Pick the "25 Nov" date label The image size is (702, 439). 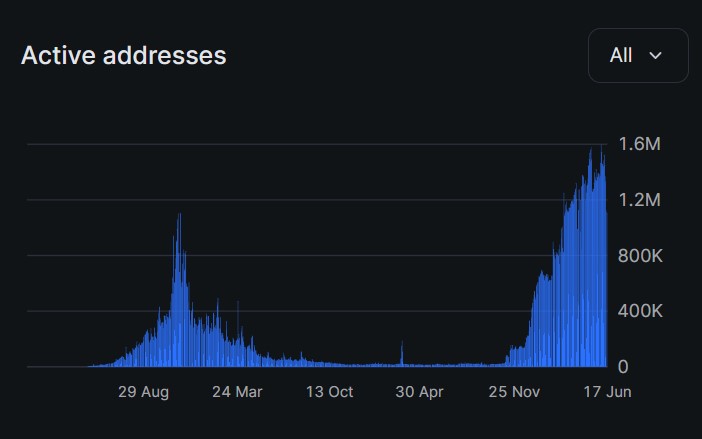click(x=514, y=392)
